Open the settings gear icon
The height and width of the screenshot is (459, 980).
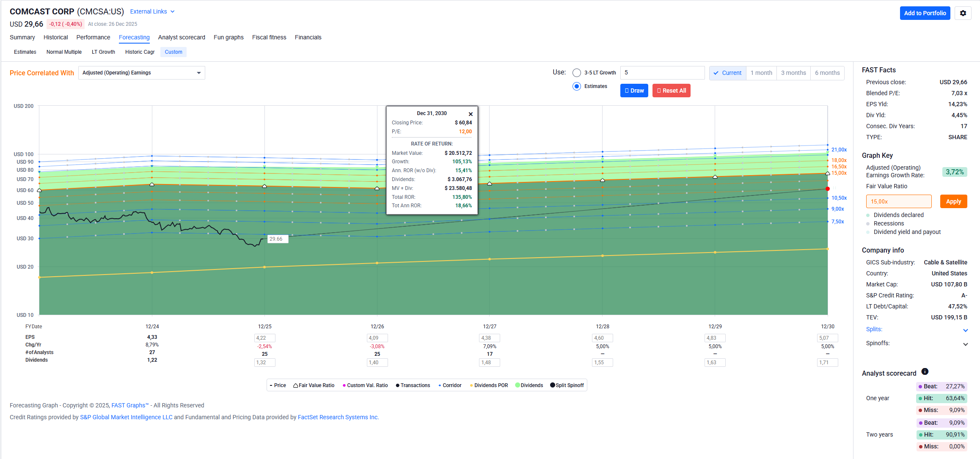coord(963,13)
